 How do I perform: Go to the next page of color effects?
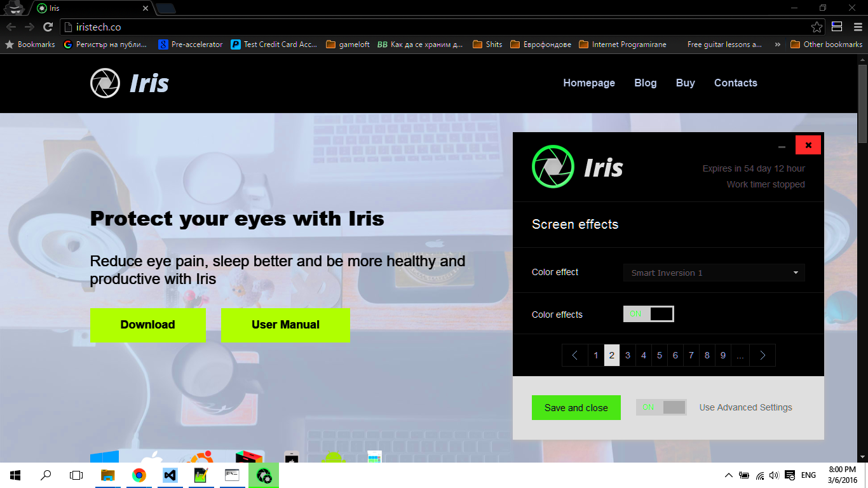click(763, 355)
